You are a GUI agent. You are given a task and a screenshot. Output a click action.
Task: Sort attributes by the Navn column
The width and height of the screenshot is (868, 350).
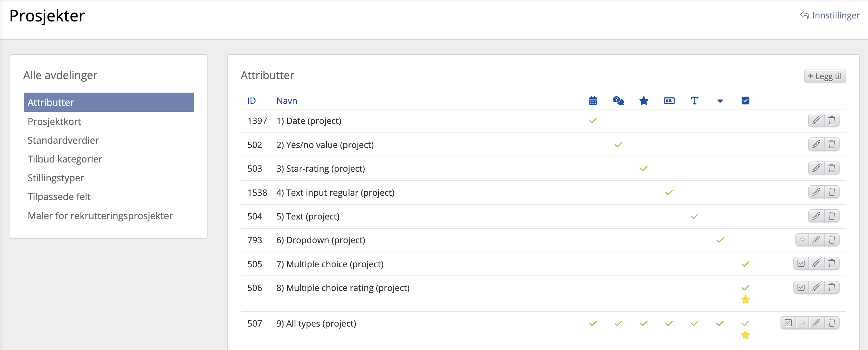point(286,101)
